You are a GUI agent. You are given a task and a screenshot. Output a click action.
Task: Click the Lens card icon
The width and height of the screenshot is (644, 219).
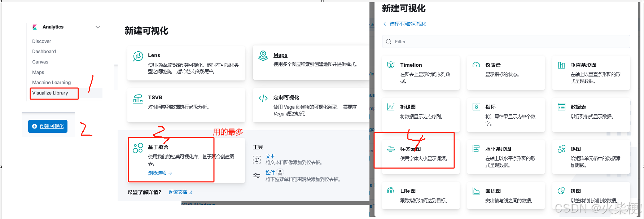[138, 56]
